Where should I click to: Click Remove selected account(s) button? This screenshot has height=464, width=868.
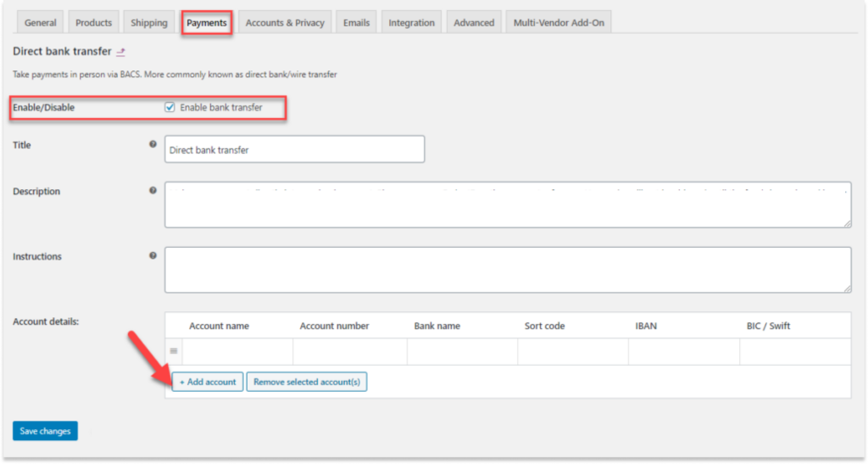point(307,382)
